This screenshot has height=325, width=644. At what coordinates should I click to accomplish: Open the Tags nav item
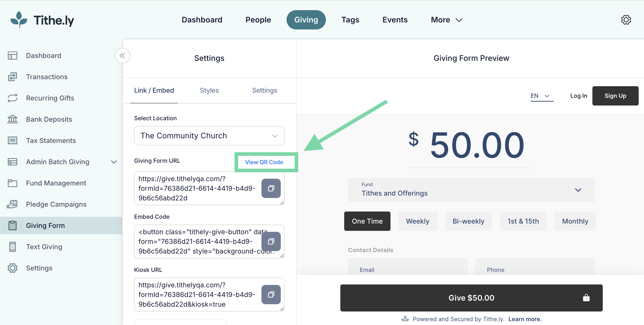coord(350,20)
